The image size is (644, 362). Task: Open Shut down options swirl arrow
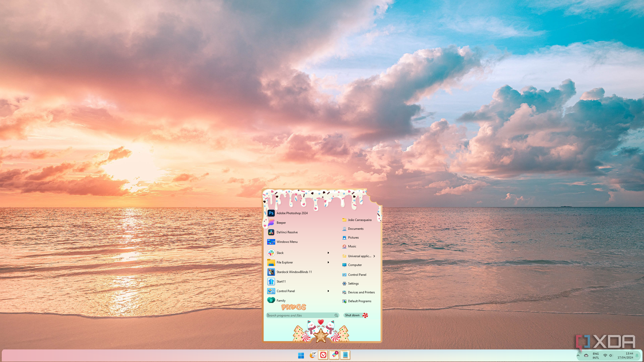[365, 315]
